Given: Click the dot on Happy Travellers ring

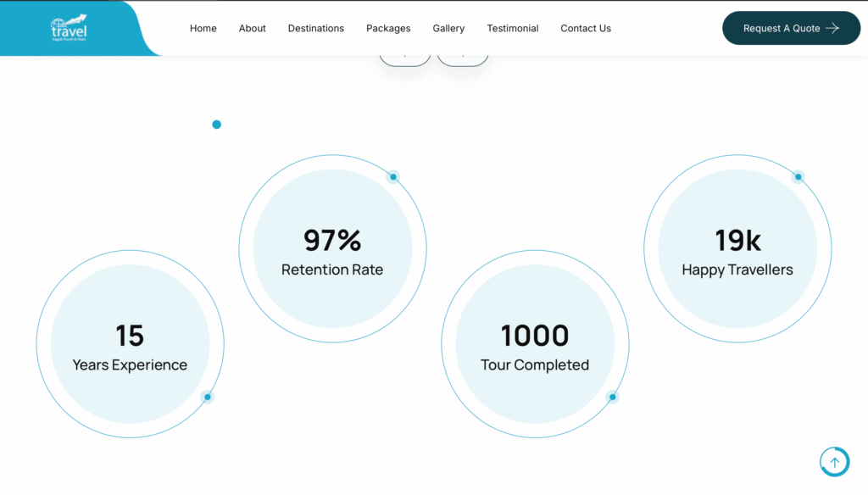Looking at the screenshot, I should click(798, 177).
